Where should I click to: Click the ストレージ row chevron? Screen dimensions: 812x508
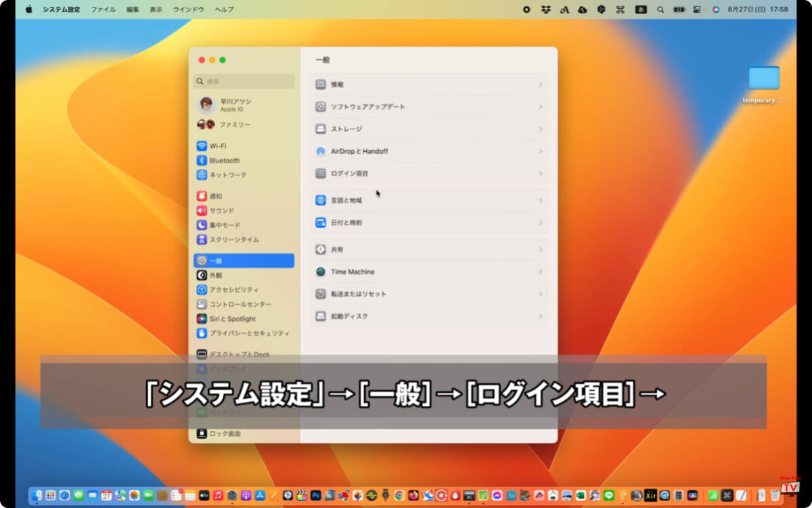coord(541,129)
